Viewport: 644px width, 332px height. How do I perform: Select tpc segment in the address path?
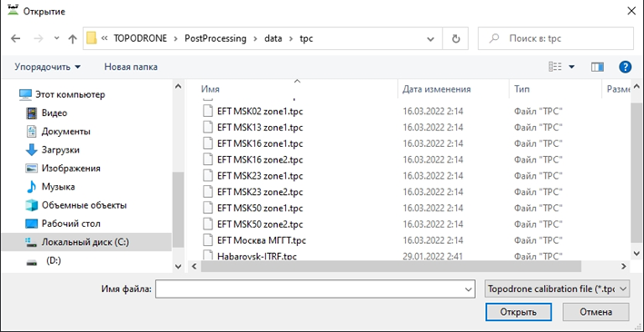pos(306,39)
